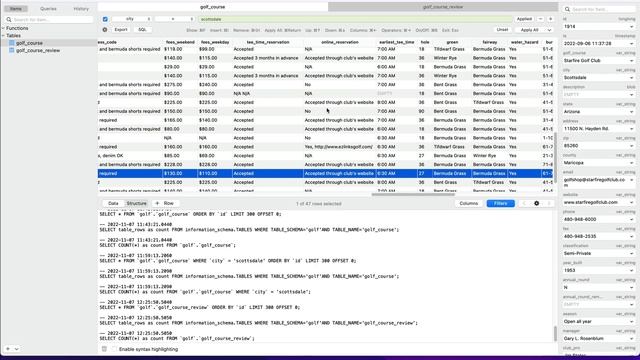Image resolution: width=640 pixels, height=360 pixels.
Task: Click the sidebar search magnifier icon
Action: point(9,20)
